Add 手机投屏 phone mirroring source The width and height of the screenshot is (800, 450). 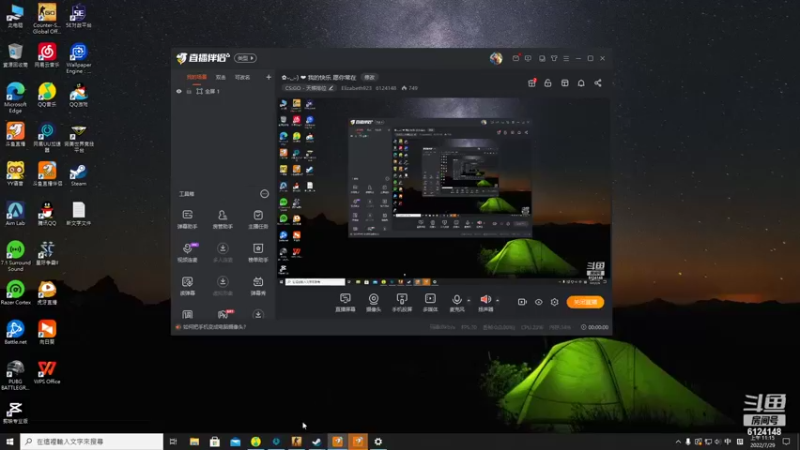[x=402, y=302]
